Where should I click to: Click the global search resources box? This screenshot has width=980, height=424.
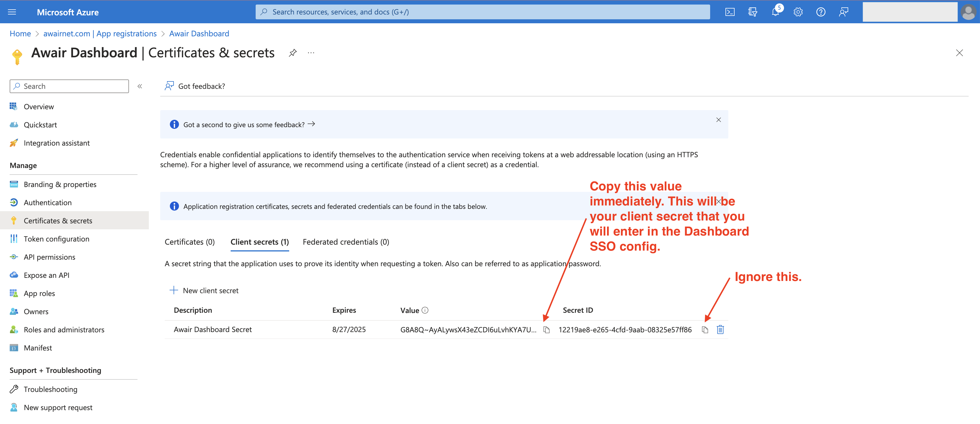[x=482, y=12]
